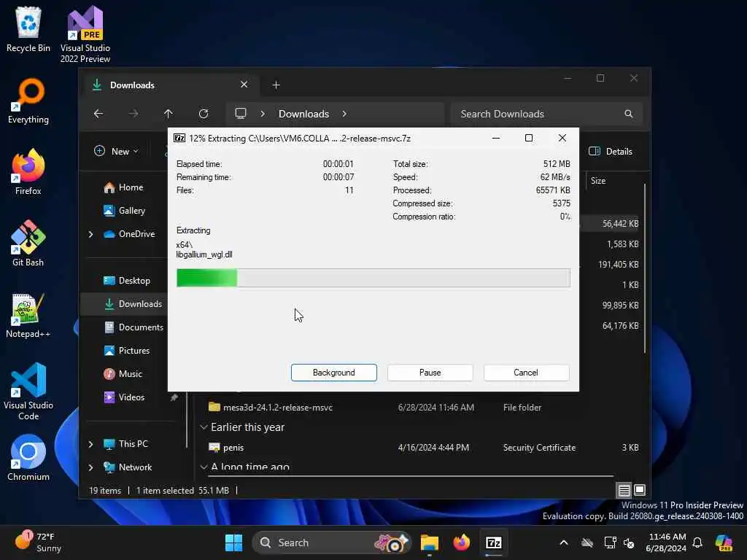Click the extraction progress bar
The width and height of the screenshot is (747, 560).
(x=373, y=278)
